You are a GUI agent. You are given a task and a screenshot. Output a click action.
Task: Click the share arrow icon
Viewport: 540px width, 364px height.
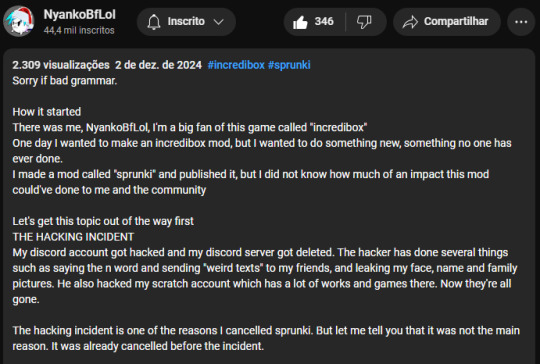410,22
